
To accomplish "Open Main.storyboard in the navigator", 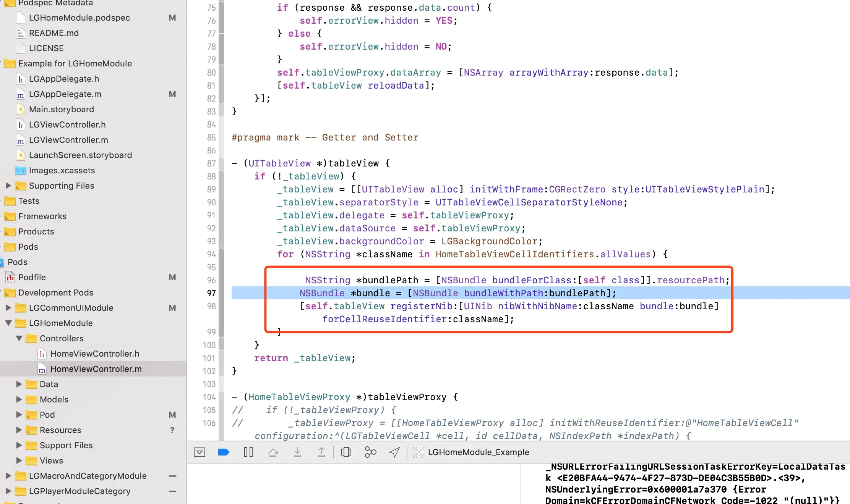I will 61,109.
